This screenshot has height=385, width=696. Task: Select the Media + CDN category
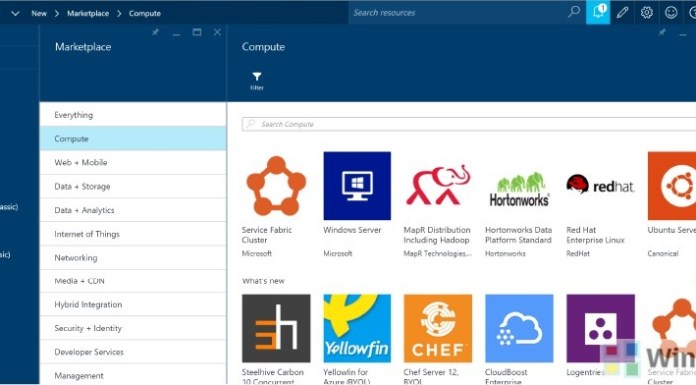[x=133, y=281]
